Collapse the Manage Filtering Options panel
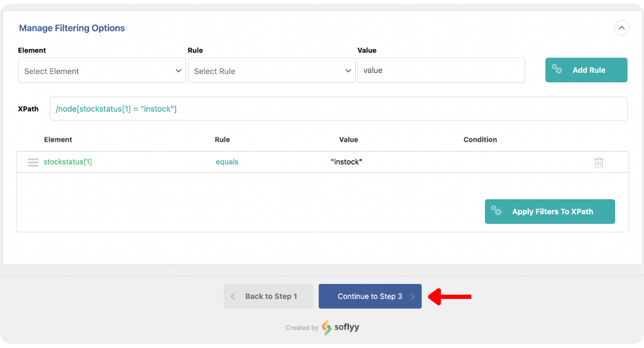This screenshot has width=644, height=348. click(x=621, y=28)
